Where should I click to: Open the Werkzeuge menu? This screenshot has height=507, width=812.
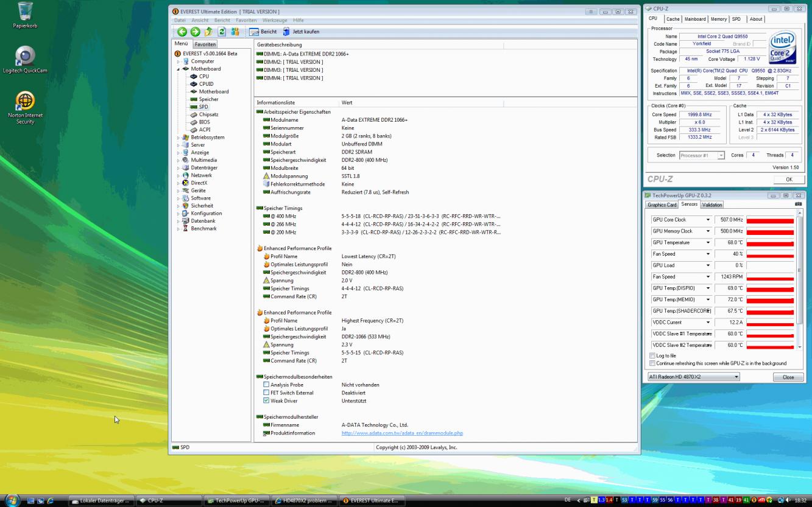(x=275, y=21)
